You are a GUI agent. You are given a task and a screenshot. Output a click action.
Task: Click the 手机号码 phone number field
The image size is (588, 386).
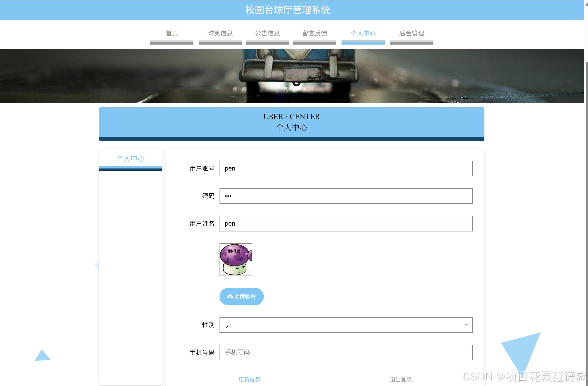(346, 353)
